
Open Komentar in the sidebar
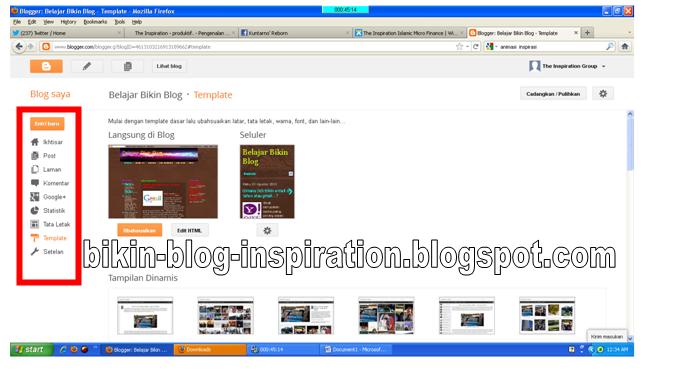tap(50, 183)
